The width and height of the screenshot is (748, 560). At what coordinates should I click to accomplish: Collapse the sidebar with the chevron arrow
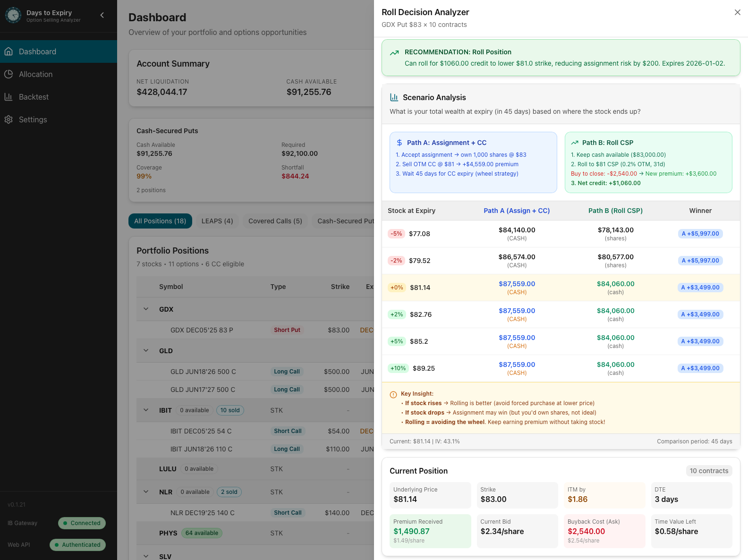102,15
